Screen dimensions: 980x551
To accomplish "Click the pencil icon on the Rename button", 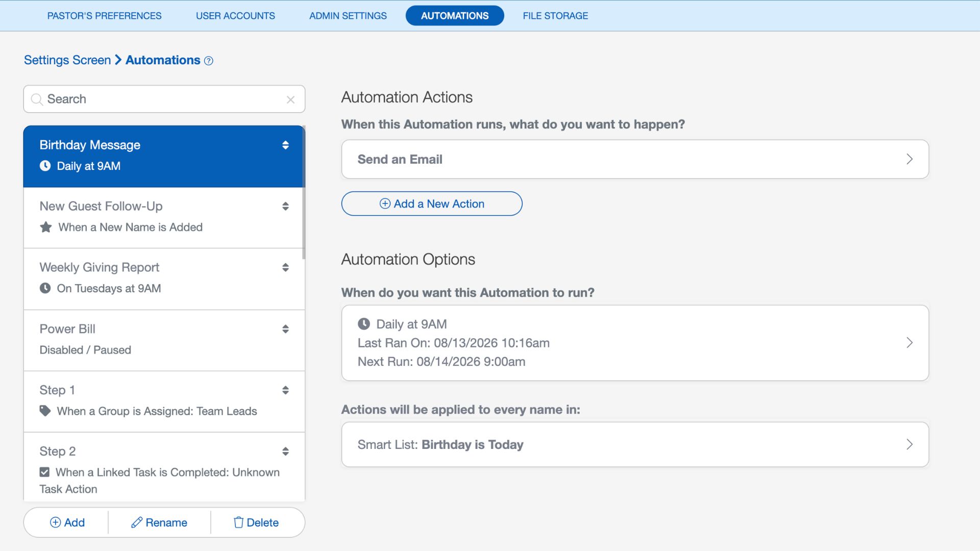I will coord(136,522).
